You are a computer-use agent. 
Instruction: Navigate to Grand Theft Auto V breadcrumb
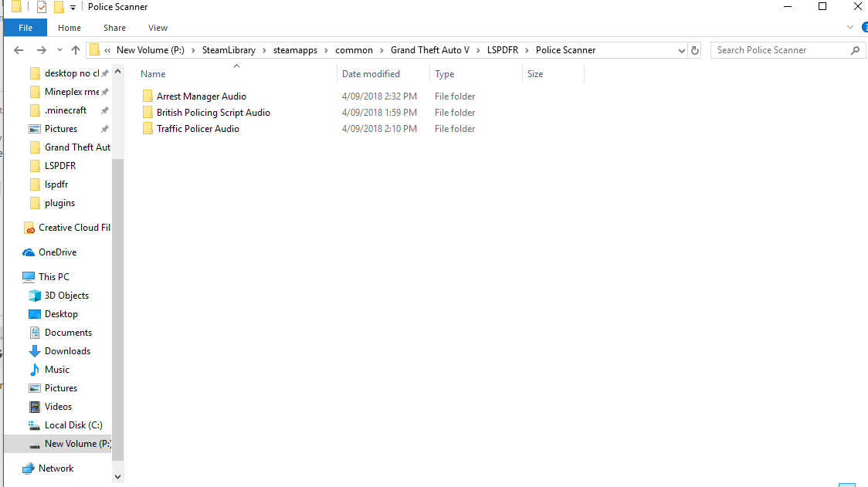pos(430,50)
